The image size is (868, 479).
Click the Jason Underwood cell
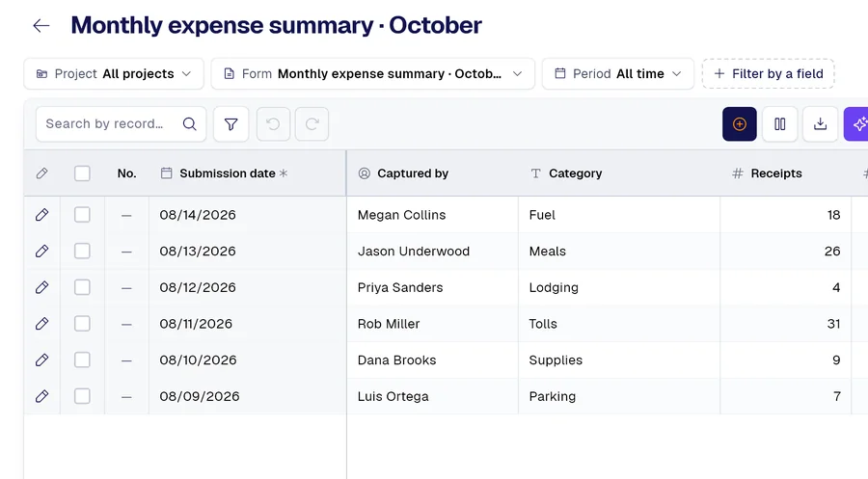pos(432,252)
